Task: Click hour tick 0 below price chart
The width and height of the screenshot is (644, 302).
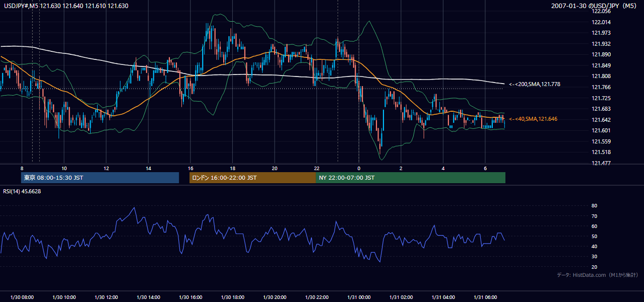Action: point(359,168)
